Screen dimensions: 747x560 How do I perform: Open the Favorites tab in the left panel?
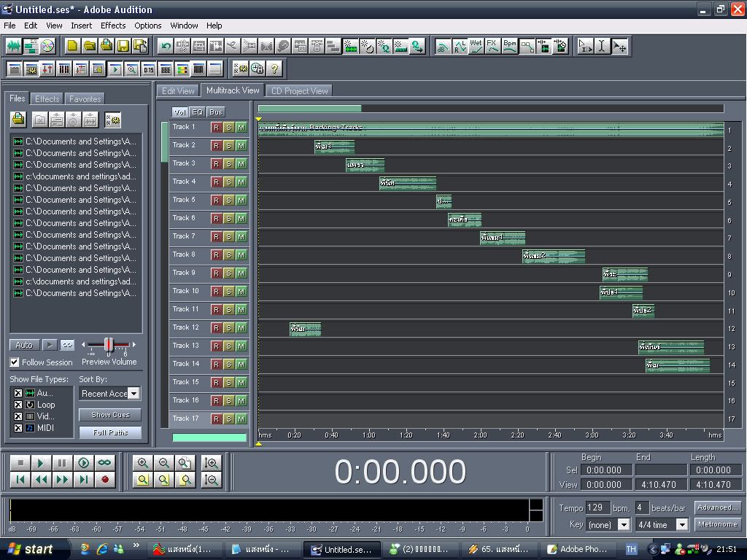pyautogui.click(x=85, y=99)
